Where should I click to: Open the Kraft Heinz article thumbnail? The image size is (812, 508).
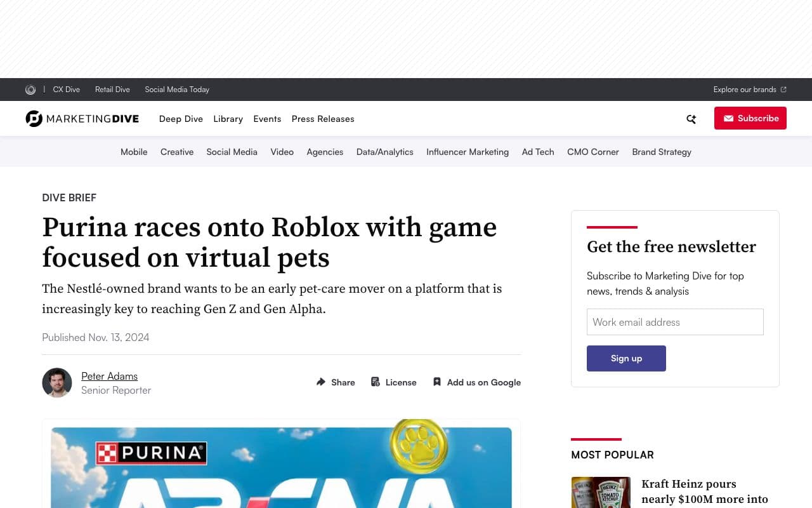(x=601, y=492)
